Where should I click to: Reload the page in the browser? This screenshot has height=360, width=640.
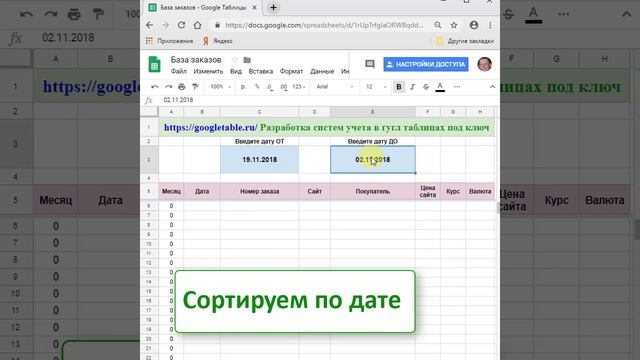click(181, 25)
